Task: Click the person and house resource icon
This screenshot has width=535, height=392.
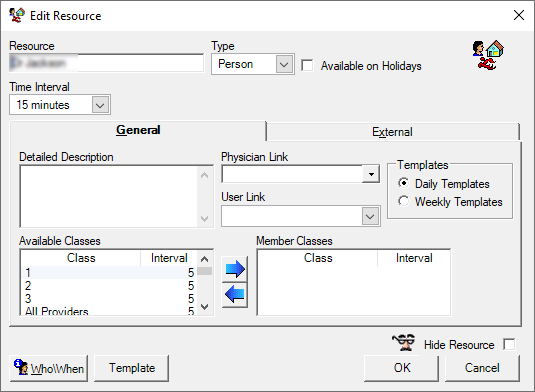Action: click(488, 55)
